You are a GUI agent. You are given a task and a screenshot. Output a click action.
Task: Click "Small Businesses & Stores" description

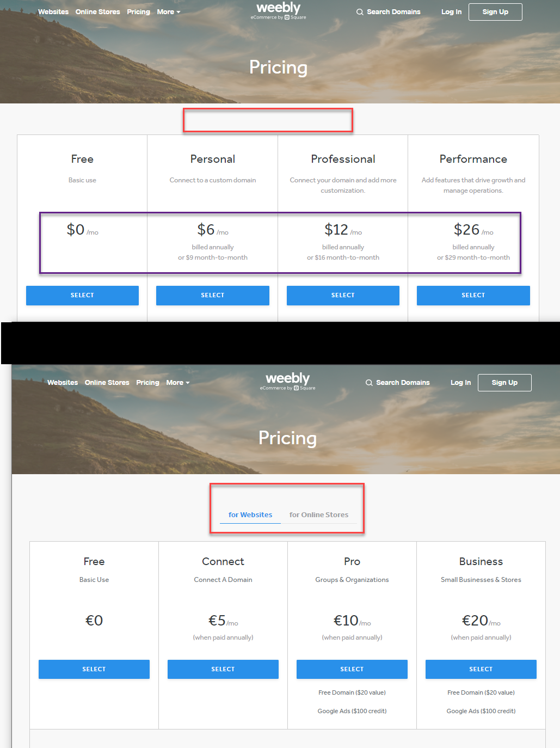(481, 580)
